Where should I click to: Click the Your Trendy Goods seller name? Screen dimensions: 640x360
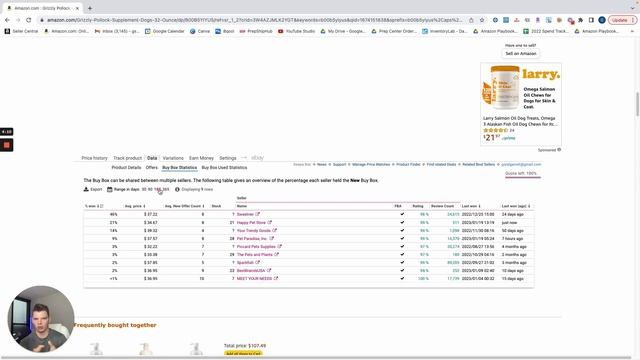tap(253, 231)
